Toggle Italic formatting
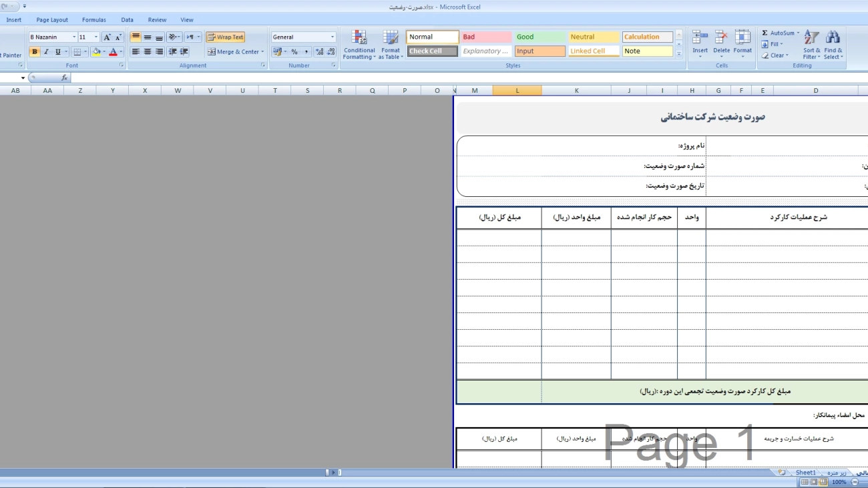This screenshot has width=868, height=488. (46, 51)
